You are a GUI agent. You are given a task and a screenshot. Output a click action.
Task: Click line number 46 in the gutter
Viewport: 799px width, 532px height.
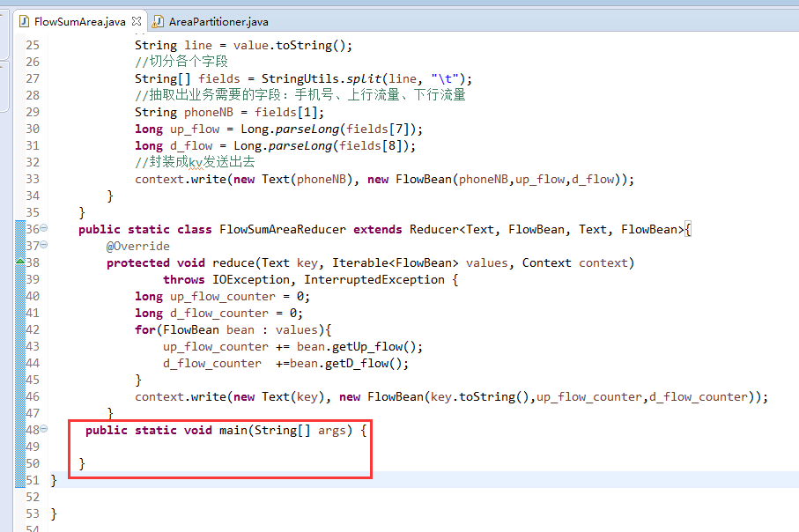pyautogui.click(x=33, y=397)
